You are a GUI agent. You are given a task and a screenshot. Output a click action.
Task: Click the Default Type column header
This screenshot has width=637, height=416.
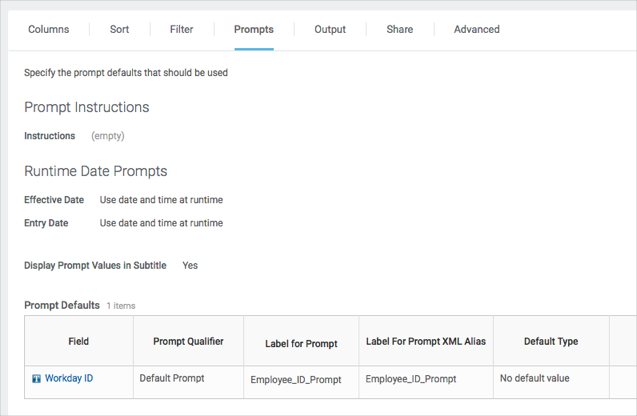click(x=551, y=341)
